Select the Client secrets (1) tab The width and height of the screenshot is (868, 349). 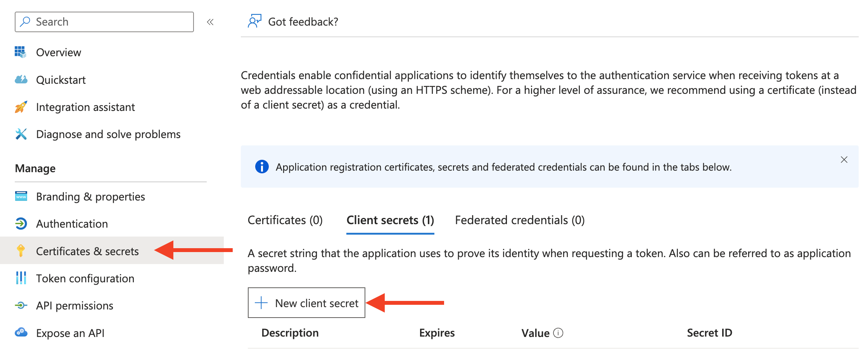pyautogui.click(x=390, y=220)
